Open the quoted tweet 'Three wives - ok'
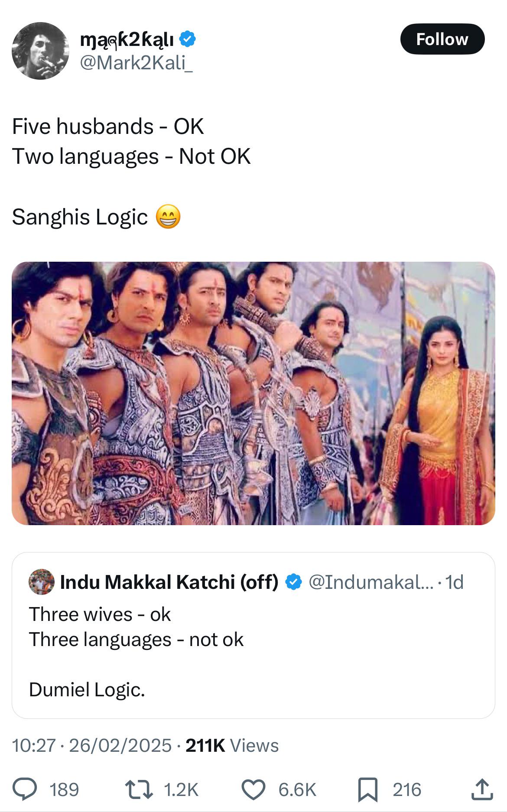This screenshot has height=812, width=507. (253, 650)
